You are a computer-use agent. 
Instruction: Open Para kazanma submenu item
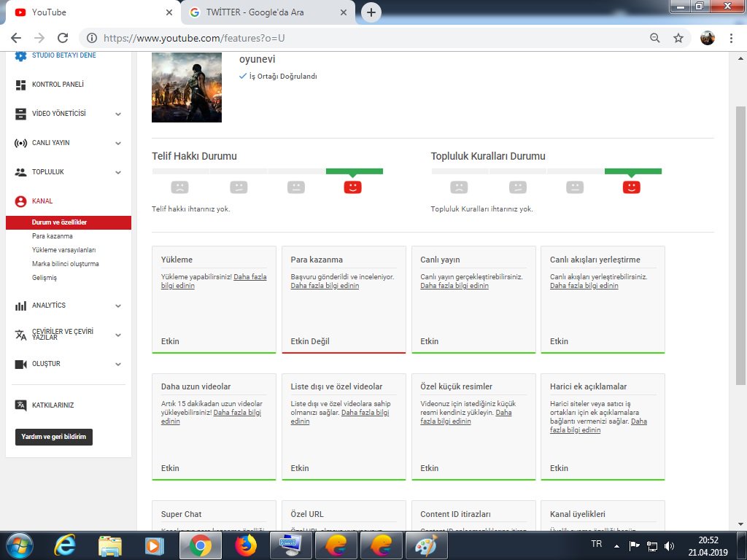53,236
